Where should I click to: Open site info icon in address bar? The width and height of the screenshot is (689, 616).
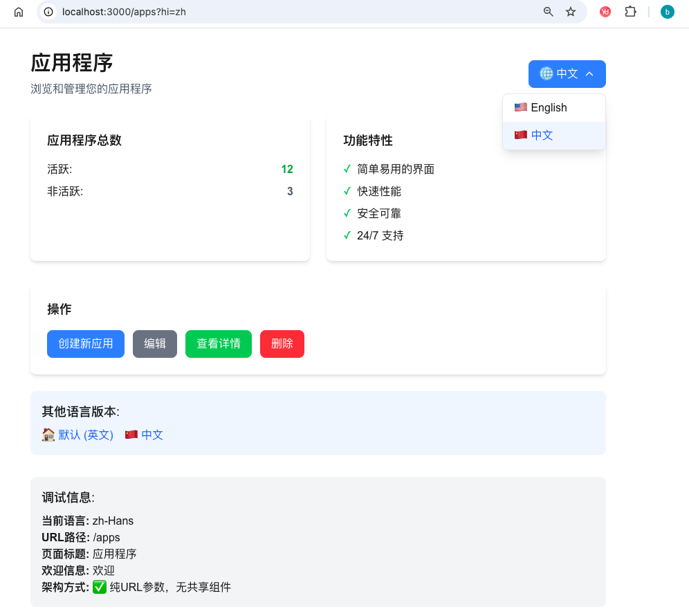pyautogui.click(x=48, y=12)
